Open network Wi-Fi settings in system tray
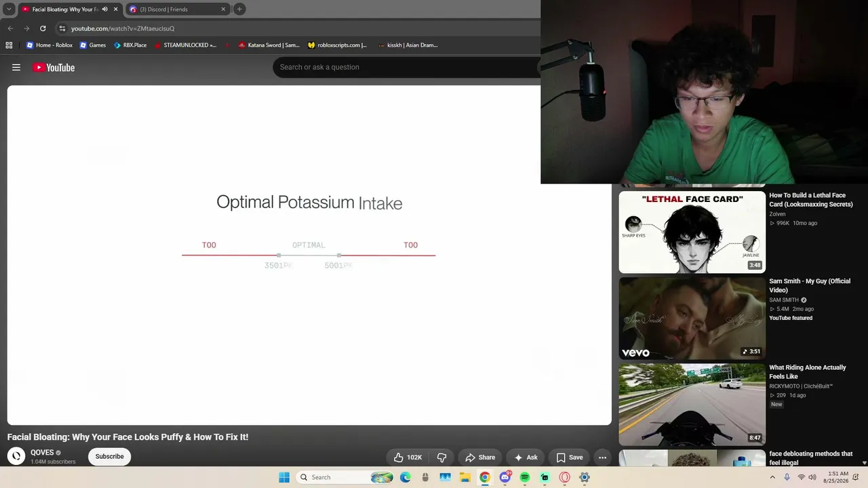 801,477
